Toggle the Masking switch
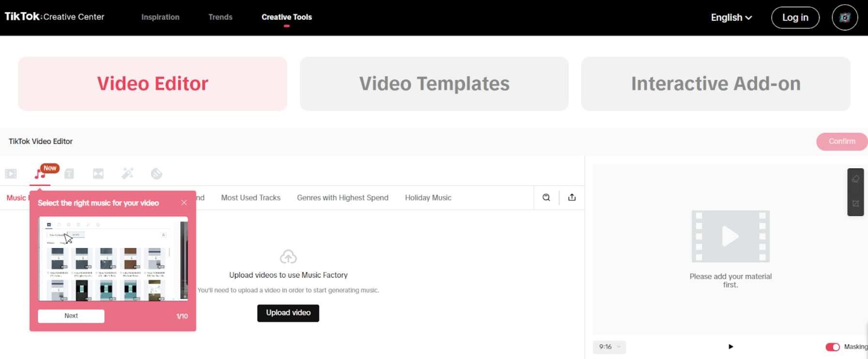The height and width of the screenshot is (359, 868). (x=833, y=347)
